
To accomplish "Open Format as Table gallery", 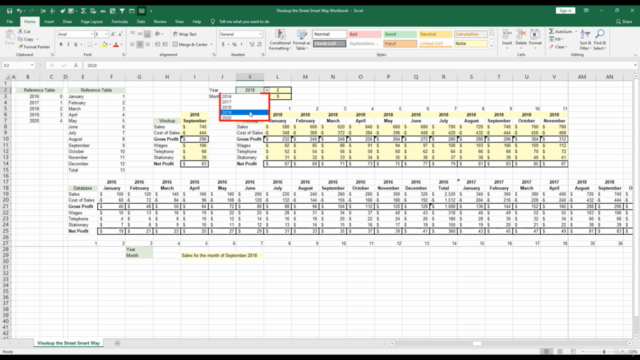I will 302,40.
